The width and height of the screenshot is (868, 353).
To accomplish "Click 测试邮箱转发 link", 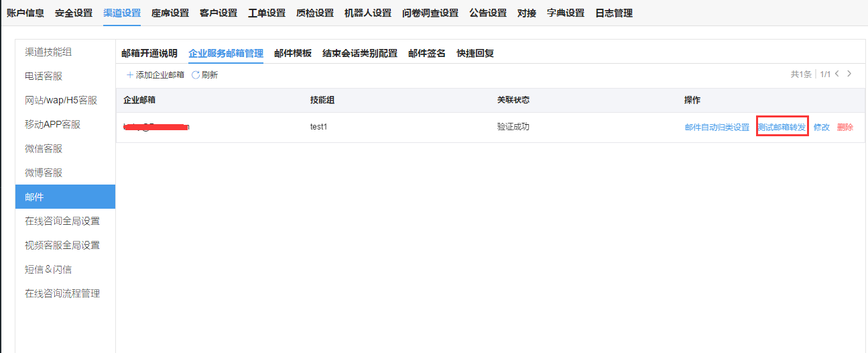I will [782, 127].
